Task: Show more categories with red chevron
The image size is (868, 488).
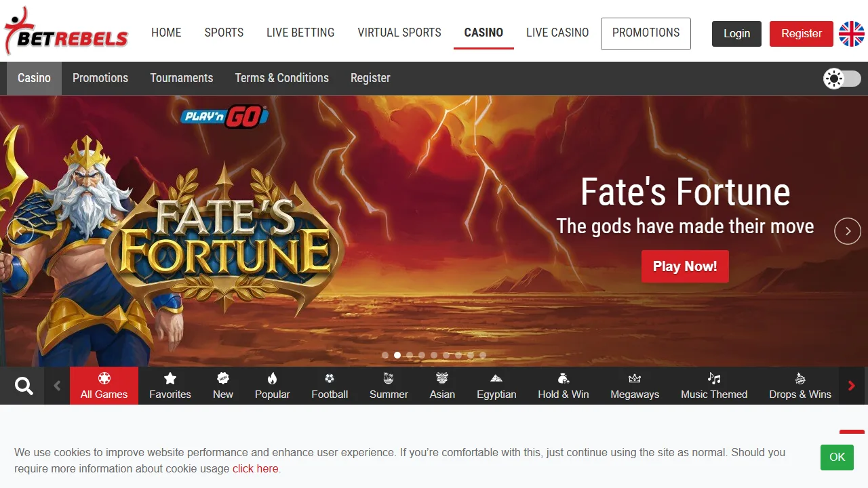Action: click(852, 386)
